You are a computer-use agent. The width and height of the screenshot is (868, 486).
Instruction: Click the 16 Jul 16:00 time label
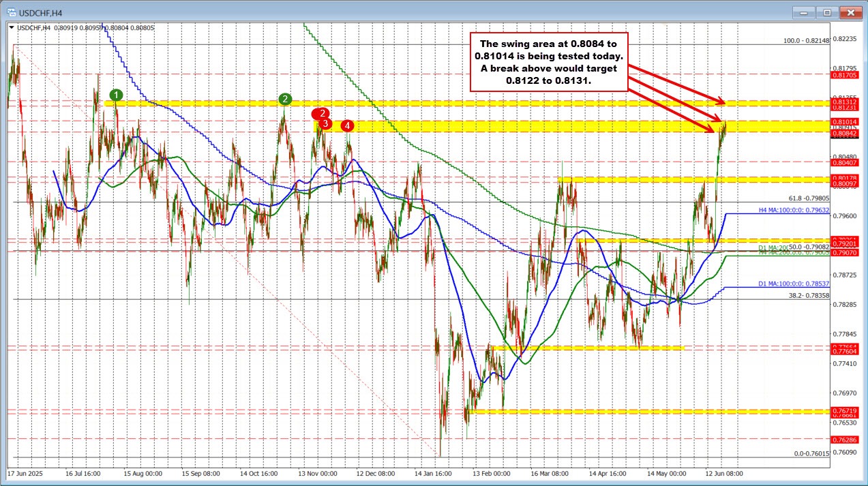(x=83, y=472)
